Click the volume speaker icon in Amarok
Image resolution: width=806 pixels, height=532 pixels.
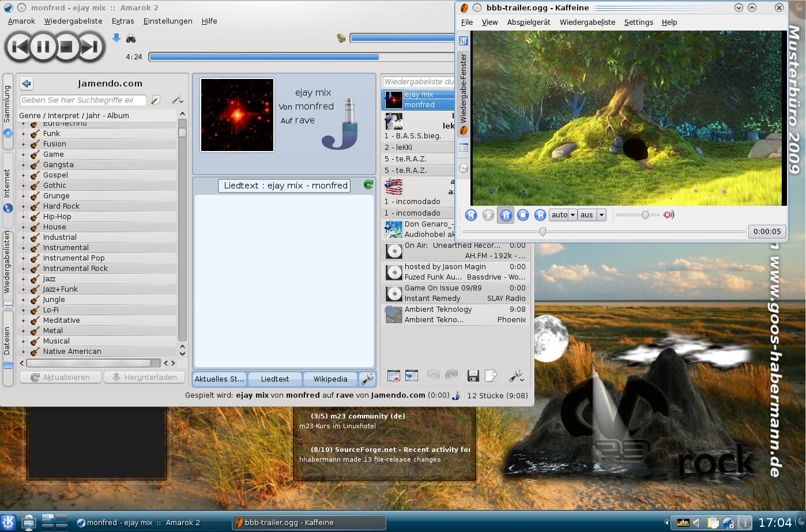[x=341, y=38]
